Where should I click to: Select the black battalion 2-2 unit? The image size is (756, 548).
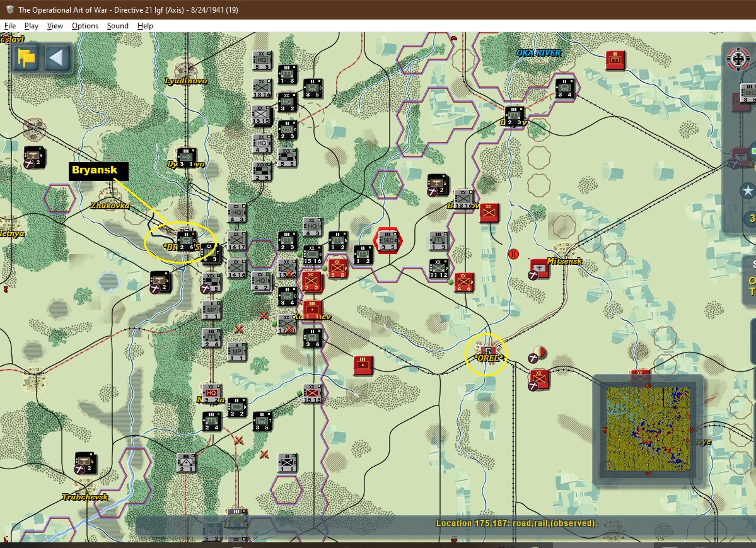[236, 407]
